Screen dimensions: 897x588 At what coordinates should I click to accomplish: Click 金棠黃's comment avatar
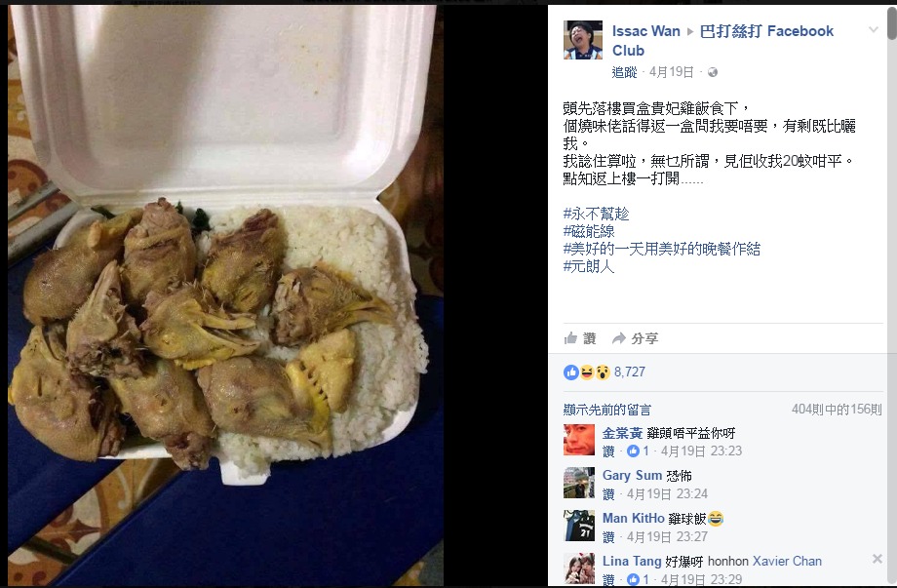tap(579, 440)
